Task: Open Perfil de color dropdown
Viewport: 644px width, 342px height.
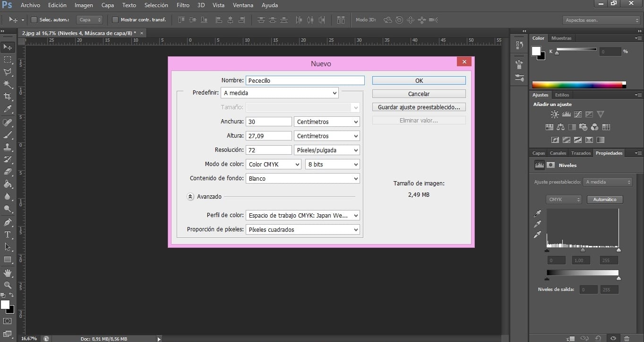Action: point(303,215)
